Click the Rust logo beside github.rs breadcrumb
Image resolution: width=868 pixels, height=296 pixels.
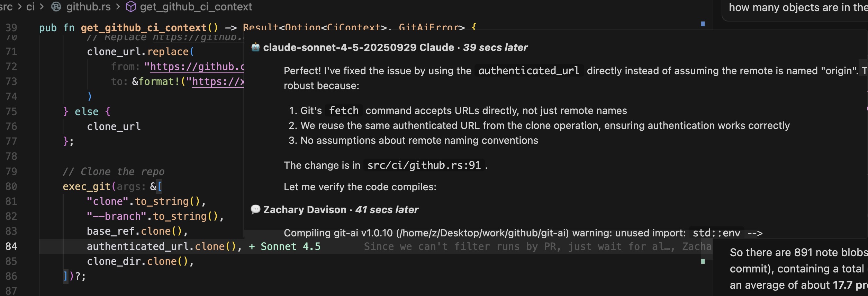[55, 7]
